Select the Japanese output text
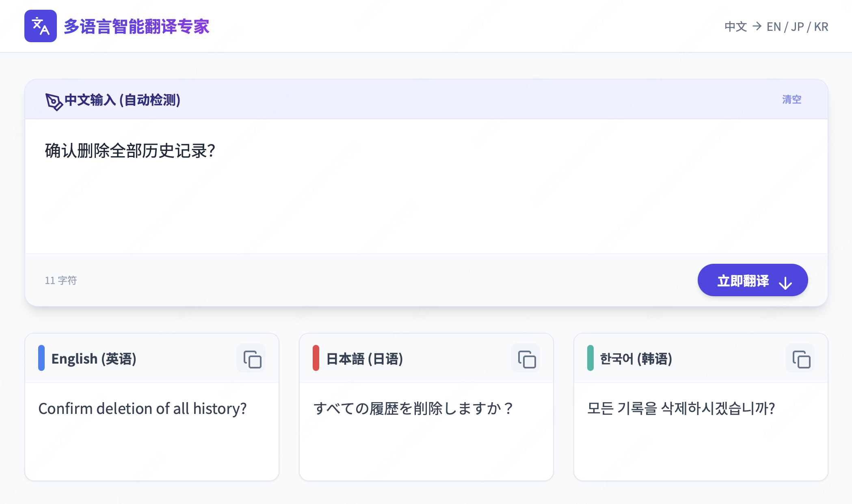The height and width of the screenshot is (504, 852). point(413,409)
